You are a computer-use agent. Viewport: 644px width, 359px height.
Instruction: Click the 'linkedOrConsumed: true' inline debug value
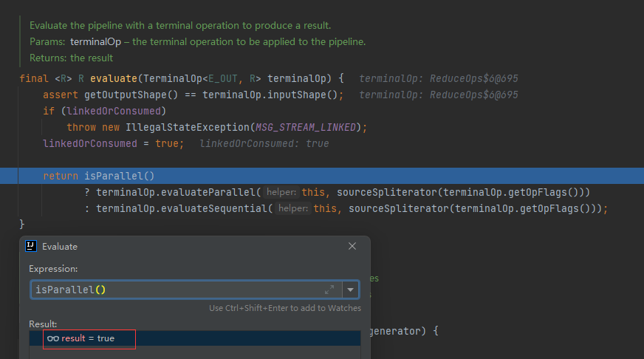tap(264, 143)
